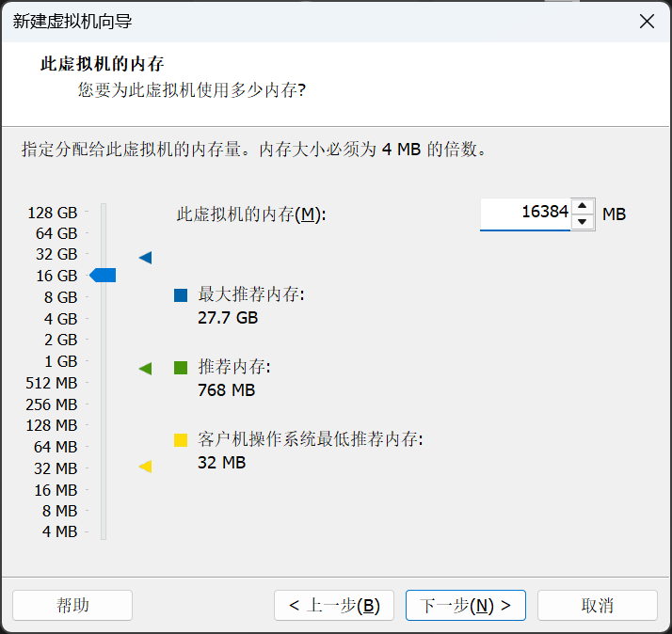This screenshot has height=634, width=672.
Task: Click the 8 GB scale label
Action: click(60, 297)
